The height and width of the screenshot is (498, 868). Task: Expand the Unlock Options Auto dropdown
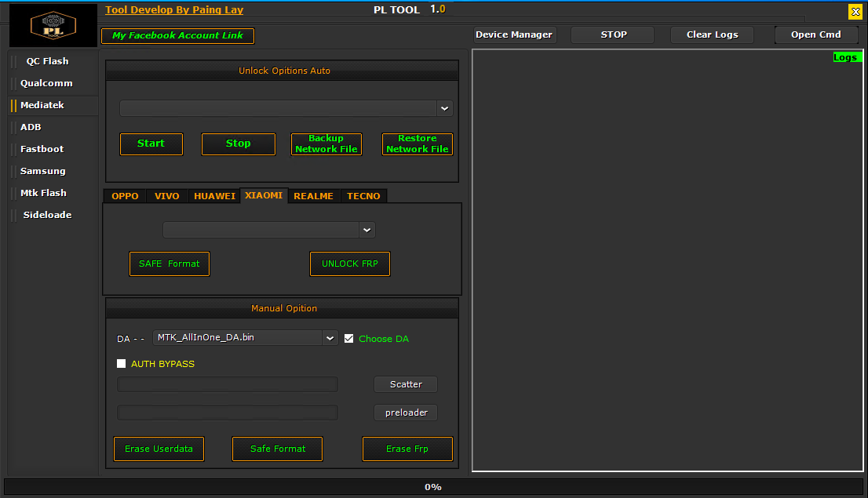(x=444, y=108)
